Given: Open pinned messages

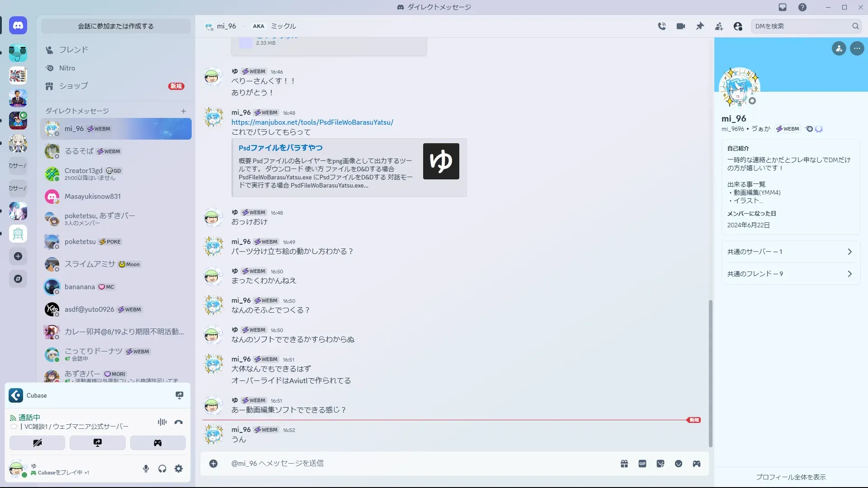Looking at the screenshot, I should click(x=700, y=26).
